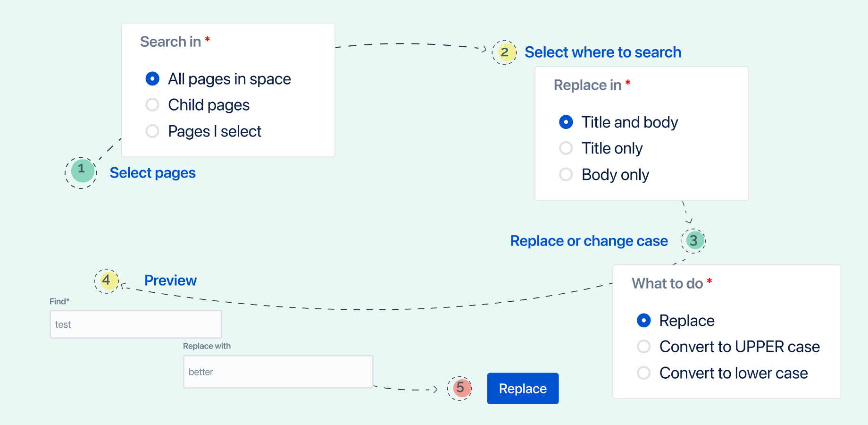Click the step 4 numbered circle

(107, 281)
